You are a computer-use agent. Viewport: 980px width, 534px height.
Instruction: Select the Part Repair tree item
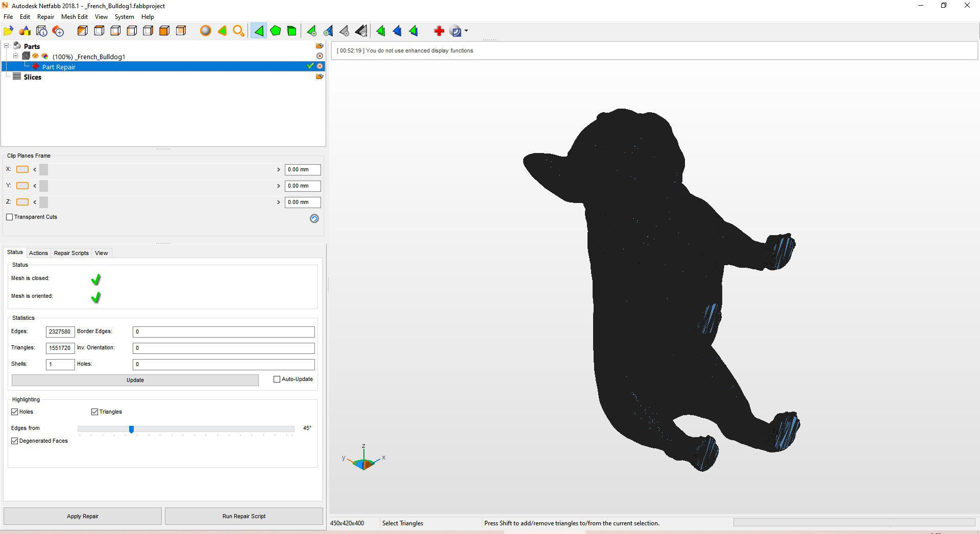(59, 67)
